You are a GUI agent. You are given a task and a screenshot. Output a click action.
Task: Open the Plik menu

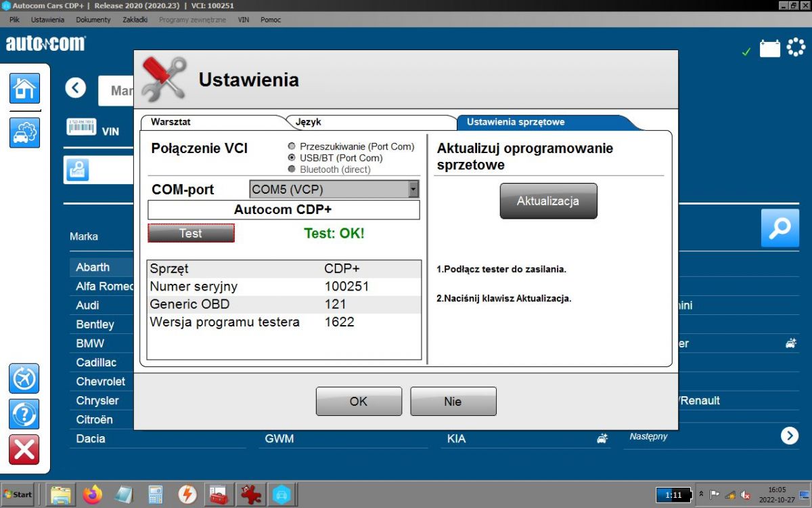14,20
